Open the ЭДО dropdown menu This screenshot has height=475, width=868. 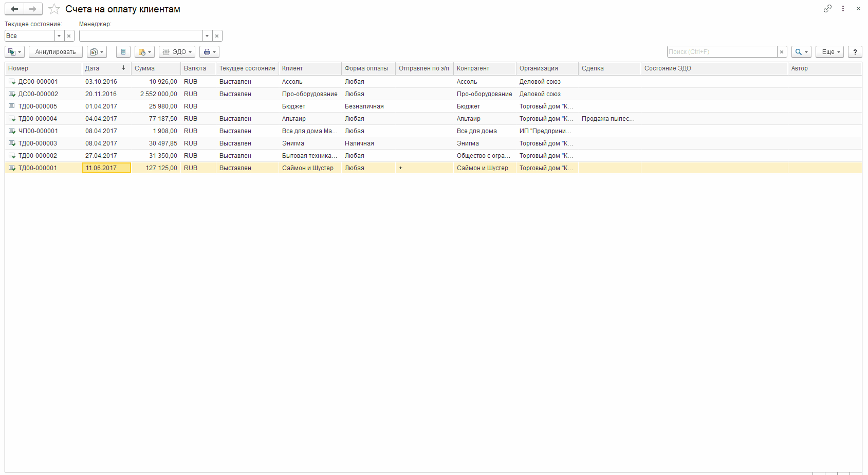tap(177, 52)
